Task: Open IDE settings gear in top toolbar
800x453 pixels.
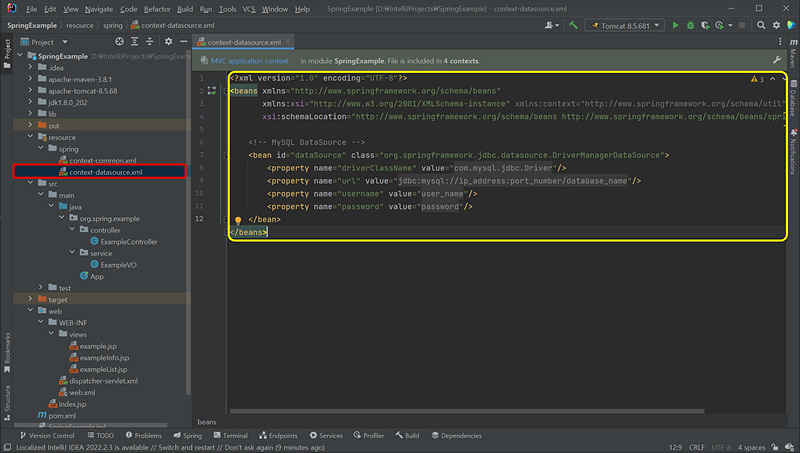Action: pos(776,25)
